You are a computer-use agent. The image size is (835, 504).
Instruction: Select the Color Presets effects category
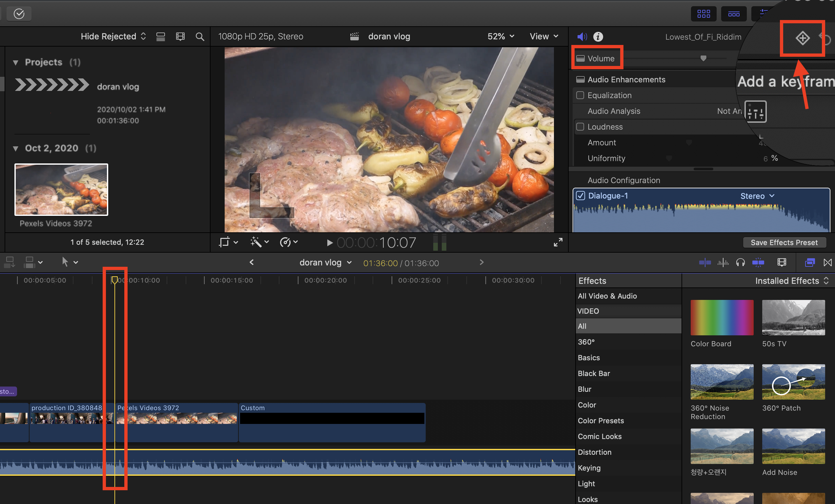601,421
